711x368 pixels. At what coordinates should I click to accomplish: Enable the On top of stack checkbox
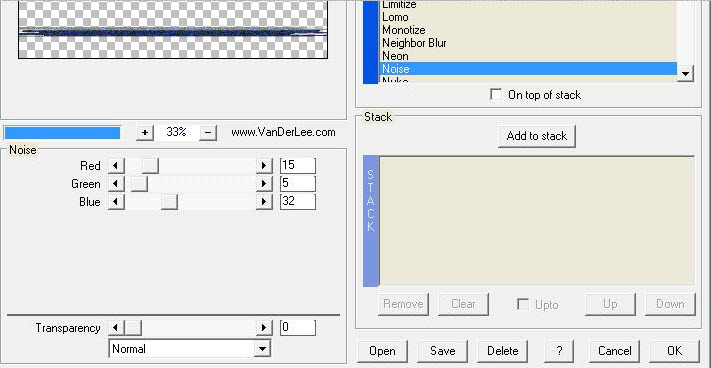click(x=496, y=95)
